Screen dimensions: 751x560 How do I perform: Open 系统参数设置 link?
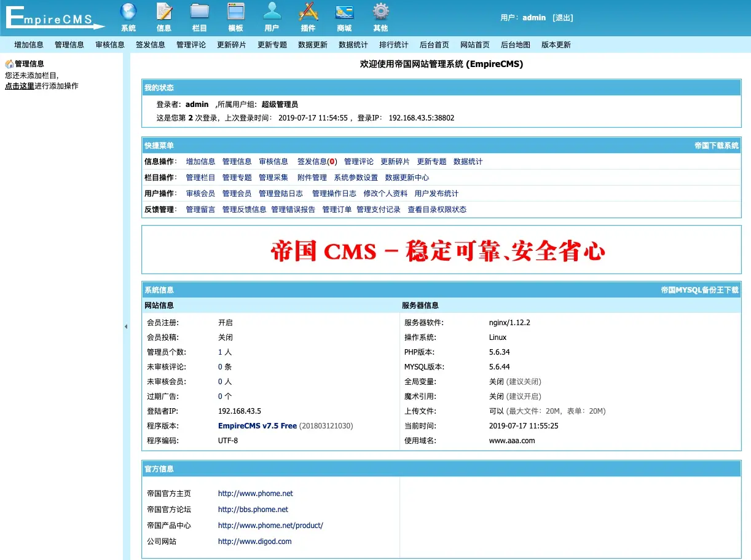coord(356,178)
